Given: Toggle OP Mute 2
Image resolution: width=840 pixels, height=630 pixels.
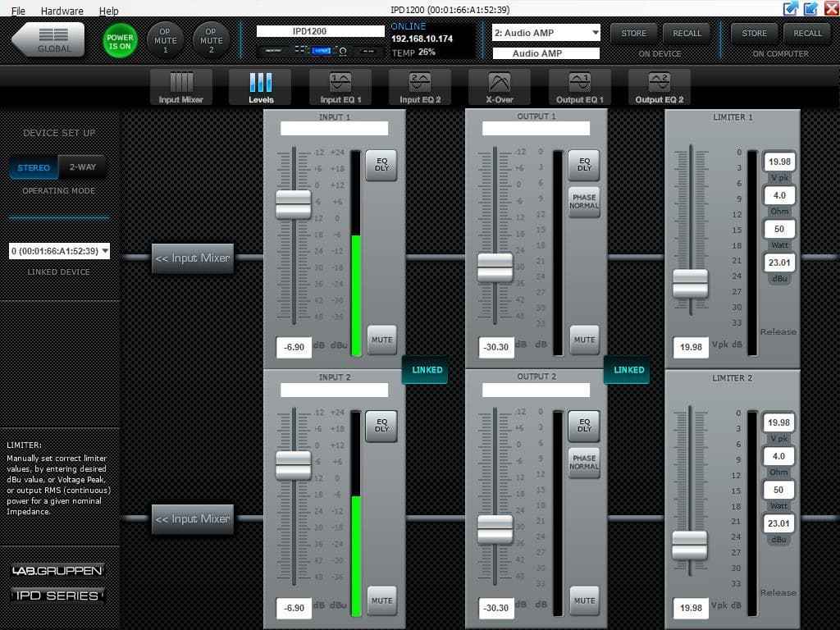Looking at the screenshot, I should (211, 40).
